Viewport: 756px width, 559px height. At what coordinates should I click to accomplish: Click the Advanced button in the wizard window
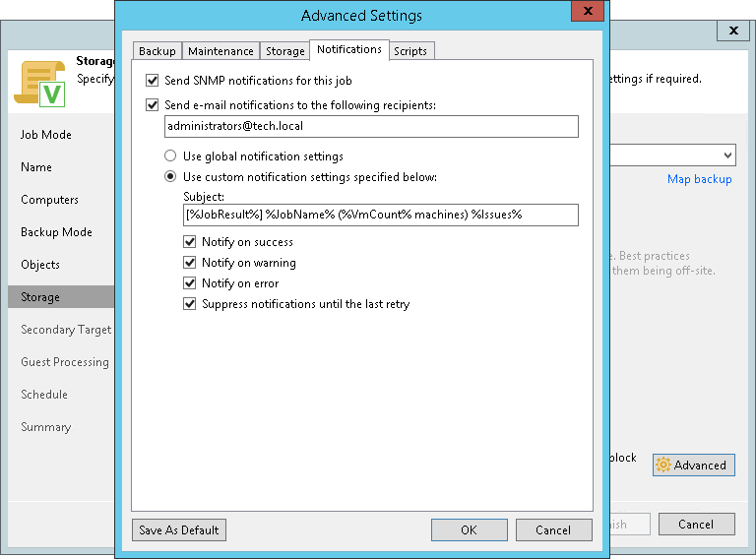point(693,466)
